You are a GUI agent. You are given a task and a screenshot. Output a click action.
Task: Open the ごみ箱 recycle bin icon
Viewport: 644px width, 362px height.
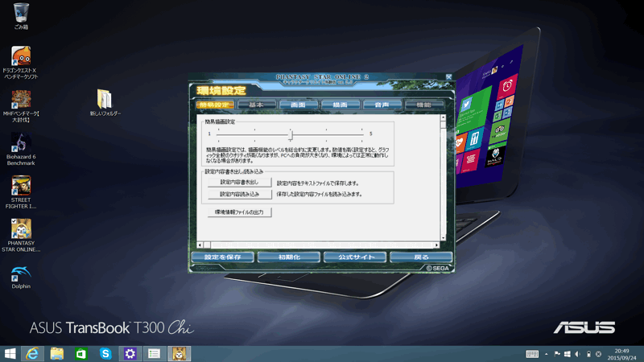pyautogui.click(x=21, y=13)
